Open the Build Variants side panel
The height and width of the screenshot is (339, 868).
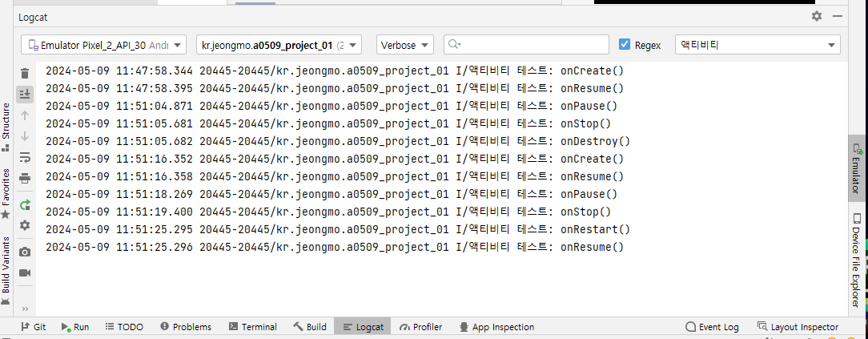click(6, 270)
